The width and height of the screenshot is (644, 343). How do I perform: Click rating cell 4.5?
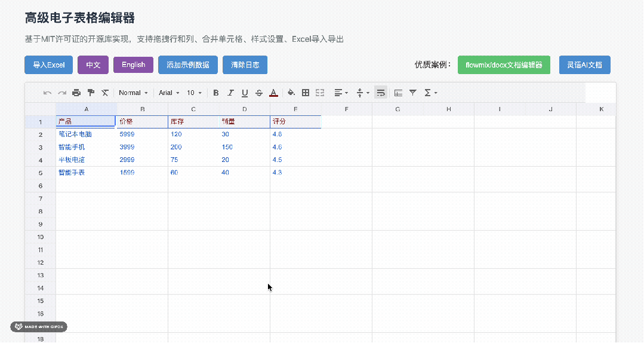click(295, 160)
